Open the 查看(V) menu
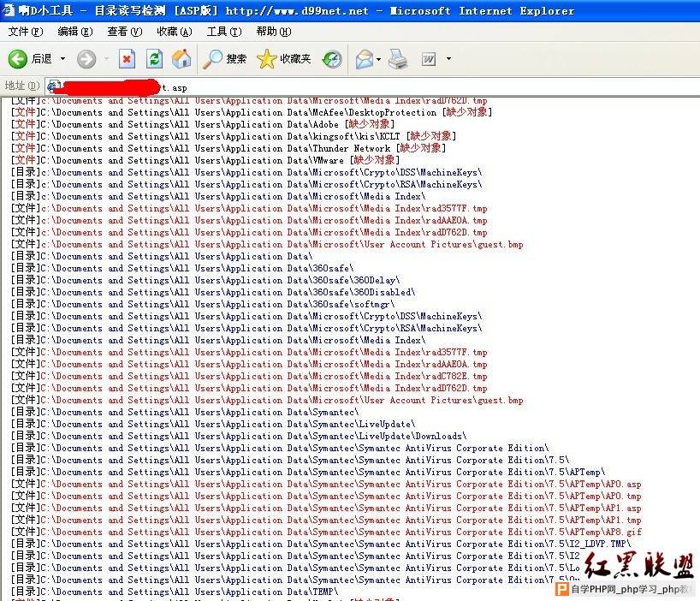This screenshot has height=601, width=700. 125,32
